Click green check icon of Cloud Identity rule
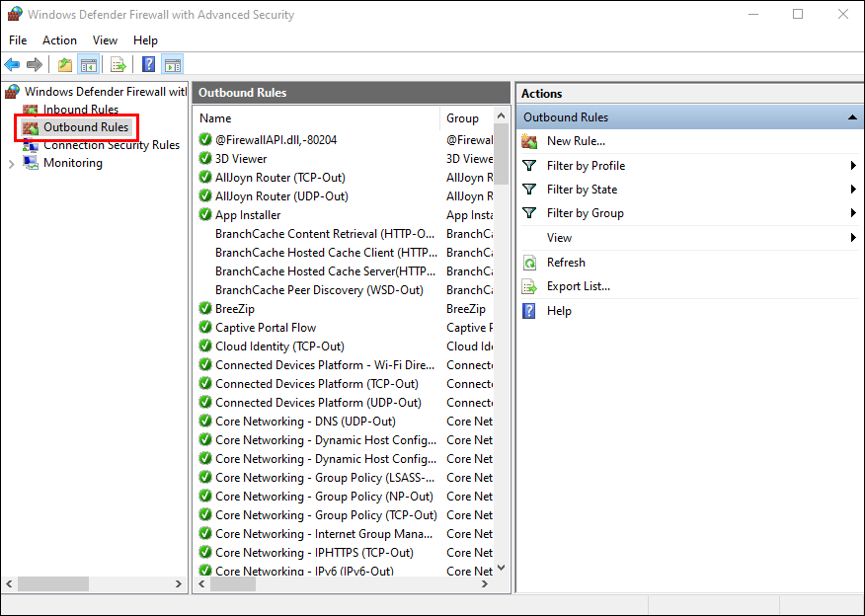 click(205, 346)
